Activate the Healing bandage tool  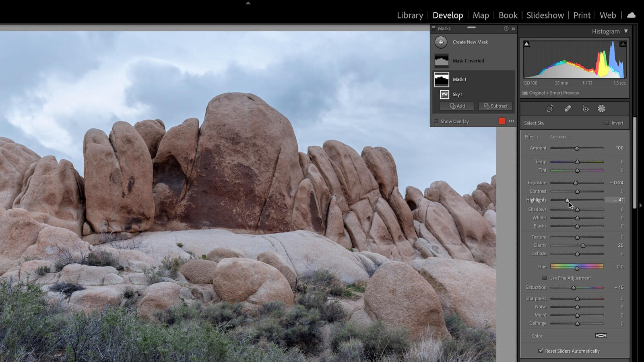click(x=568, y=109)
